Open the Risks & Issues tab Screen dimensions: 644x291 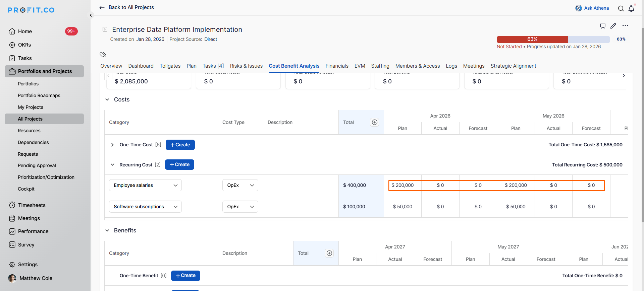[x=246, y=66]
